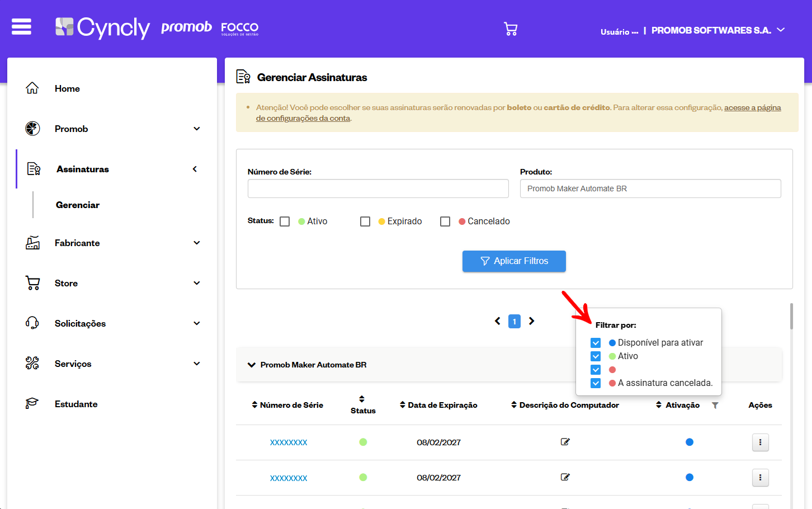Edit computer description in second table row
Image resolution: width=812 pixels, height=509 pixels.
(x=565, y=477)
